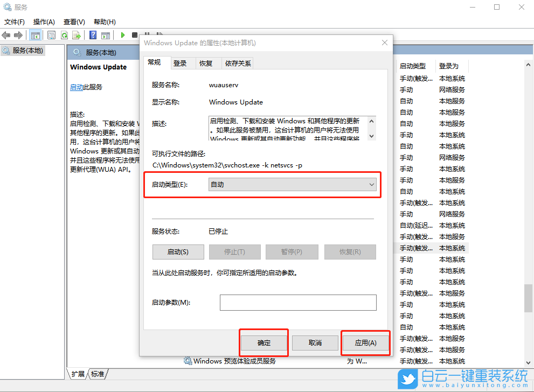
Task: Toggle the action pane display icon
Action: click(x=106, y=34)
